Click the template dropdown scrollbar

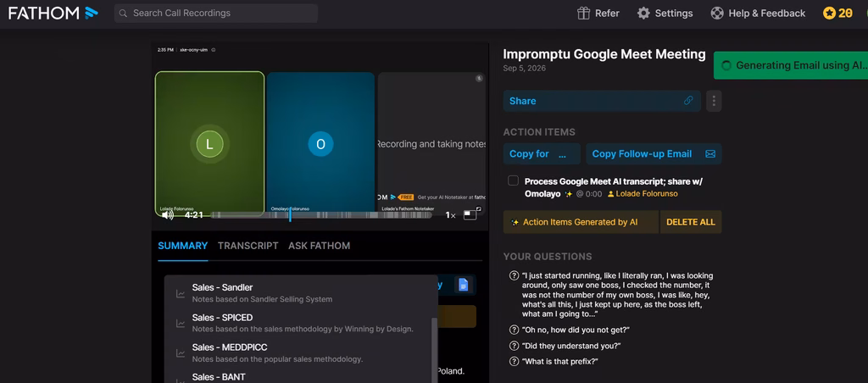coord(435,350)
